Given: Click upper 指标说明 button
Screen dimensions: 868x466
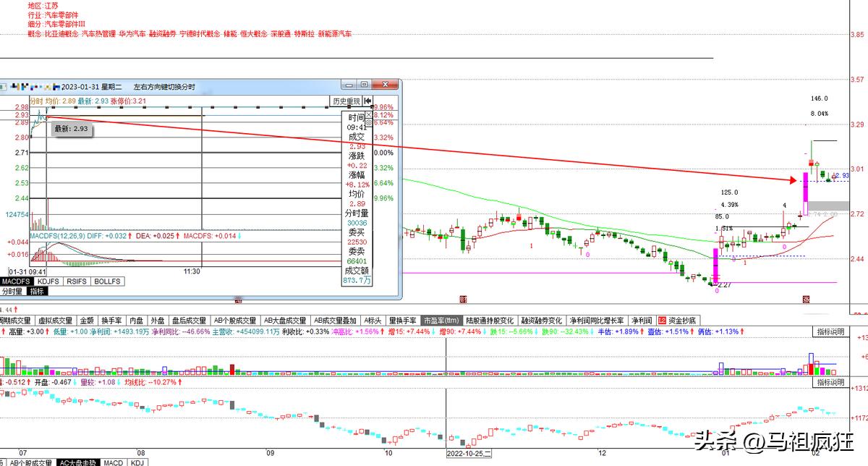Looking at the screenshot, I should [830, 331].
